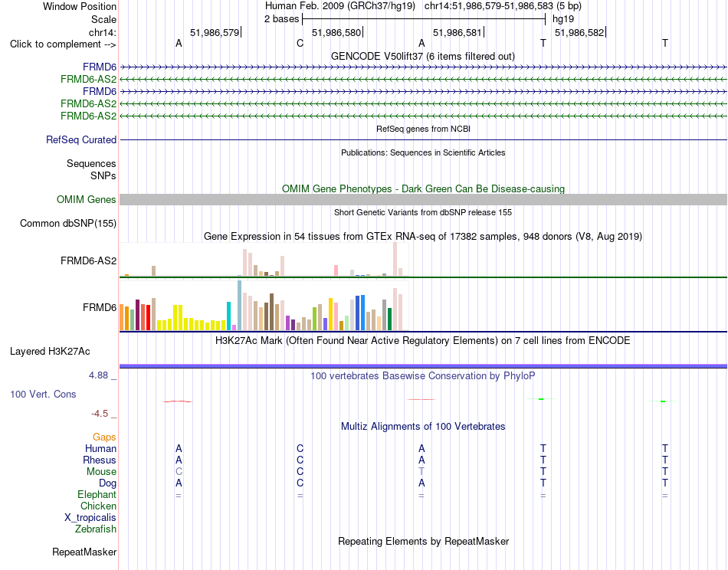
Task: Click the RefSeq Curated intron line
Action: pyautogui.click(x=423, y=139)
